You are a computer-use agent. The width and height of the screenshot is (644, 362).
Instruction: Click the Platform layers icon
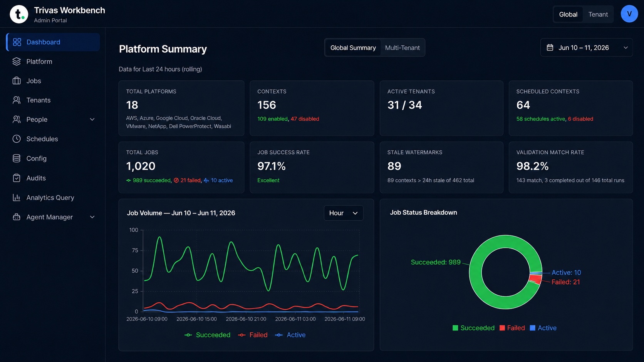[x=17, y=62]
